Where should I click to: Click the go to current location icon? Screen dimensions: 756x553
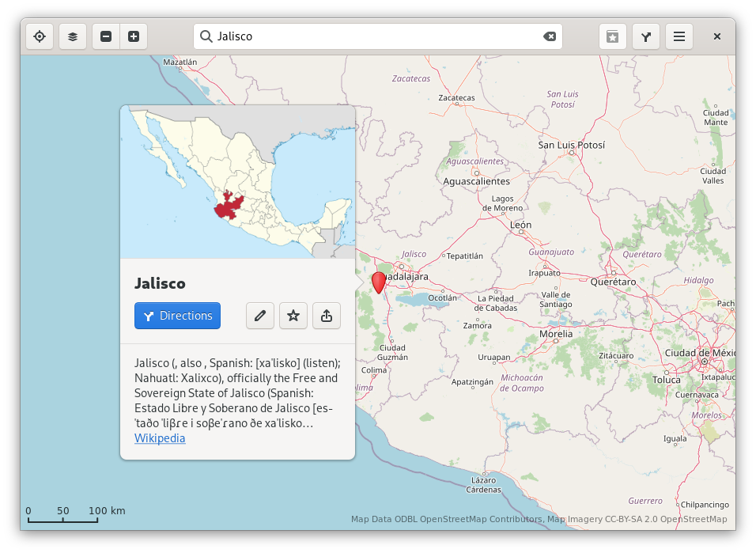pyautogui.click(x=40, y=36)
